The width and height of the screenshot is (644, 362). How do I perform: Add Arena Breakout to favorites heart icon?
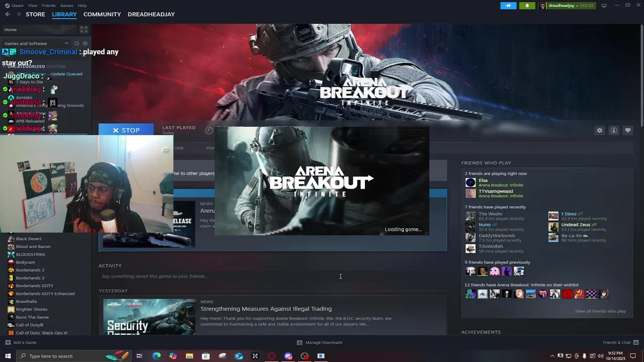(x=627, y=130)
